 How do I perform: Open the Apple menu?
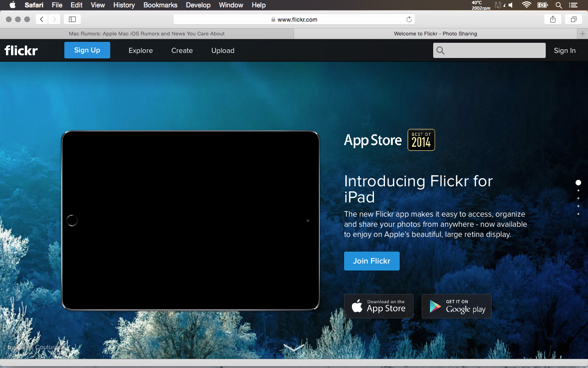(x=12, y=5)
